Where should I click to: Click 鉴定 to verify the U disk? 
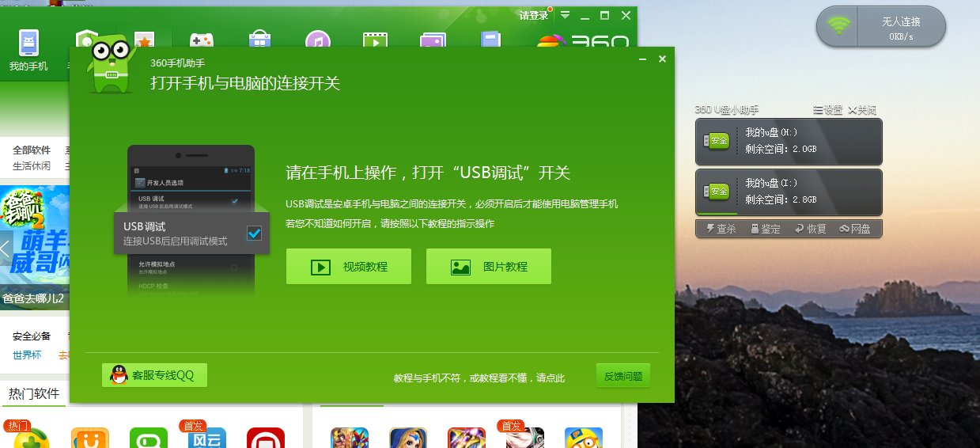765,229
